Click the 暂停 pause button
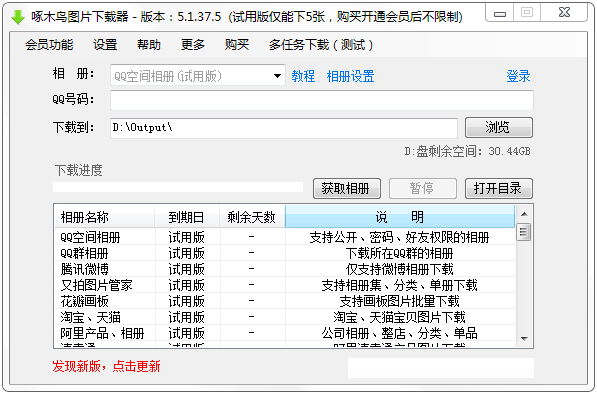This screenshot has width=597, height=393. coord(423,189)
